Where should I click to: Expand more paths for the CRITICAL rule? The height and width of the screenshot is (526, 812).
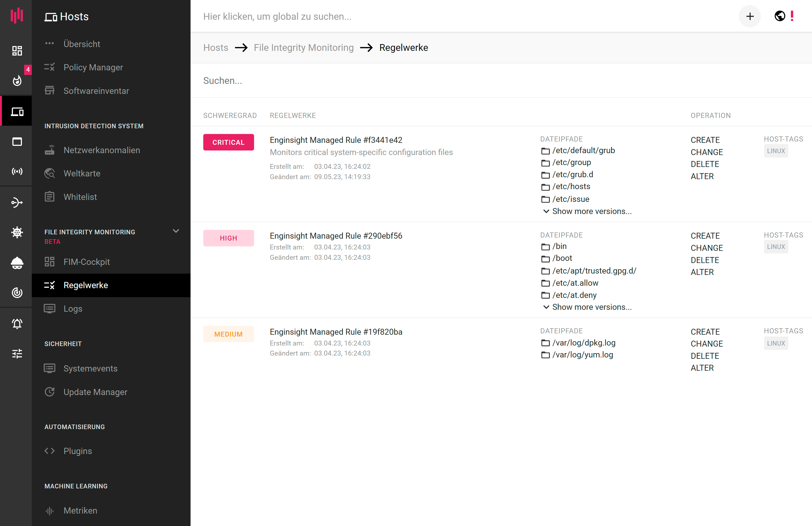point(591,211)
